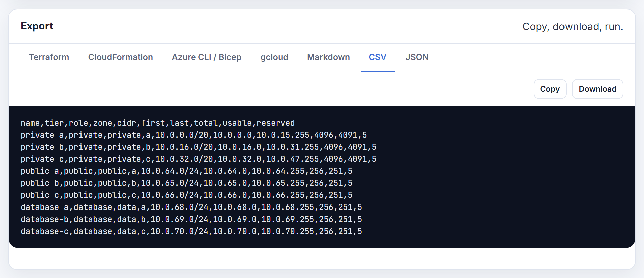The image size is (644, 278).
Task: Open the Markdown export tab
Action: tap(329, 57)
